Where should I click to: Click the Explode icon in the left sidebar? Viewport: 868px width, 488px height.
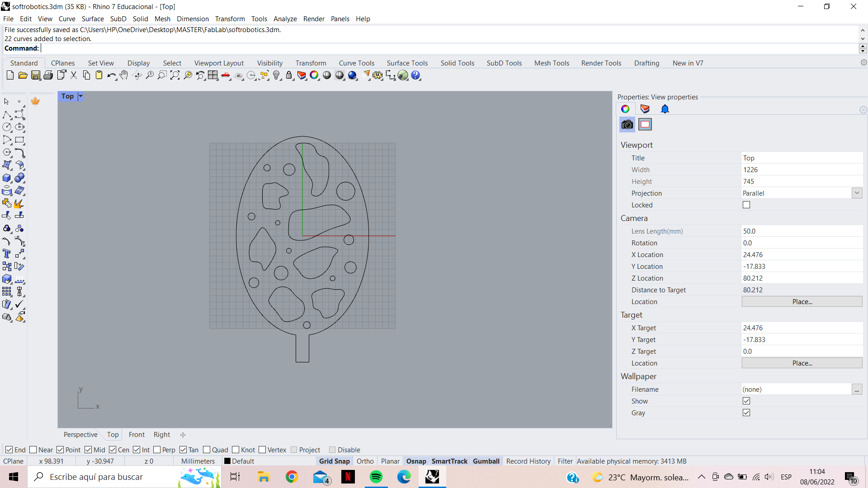pos(19,203)
